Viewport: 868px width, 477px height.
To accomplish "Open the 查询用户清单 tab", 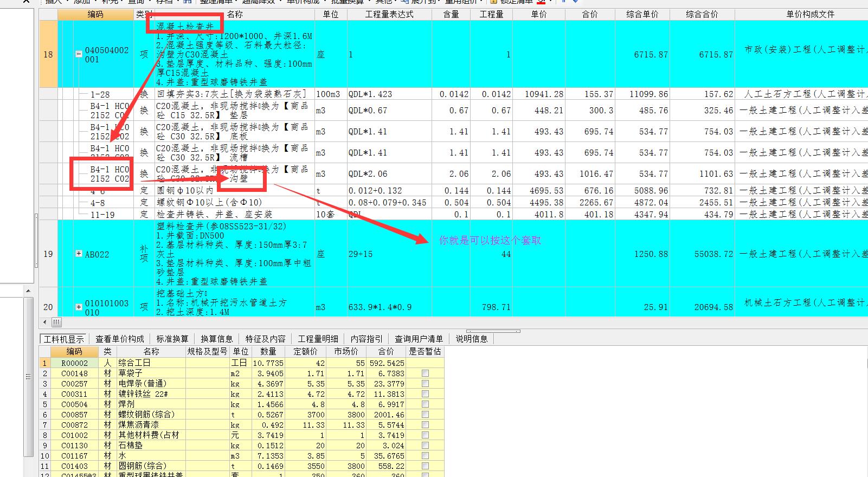I will [419, 339].
